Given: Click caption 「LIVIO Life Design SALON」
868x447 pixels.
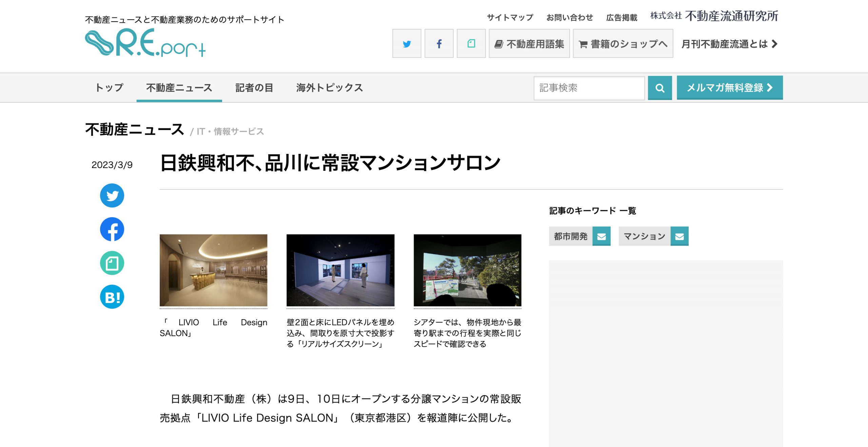Looking at the screenshot, I should click(213, 328).
